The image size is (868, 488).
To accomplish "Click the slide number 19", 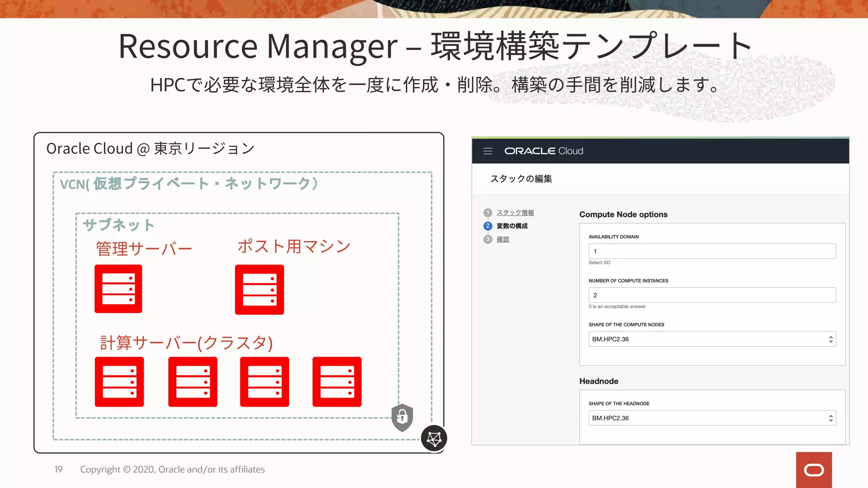I will (x=58, y=469).
